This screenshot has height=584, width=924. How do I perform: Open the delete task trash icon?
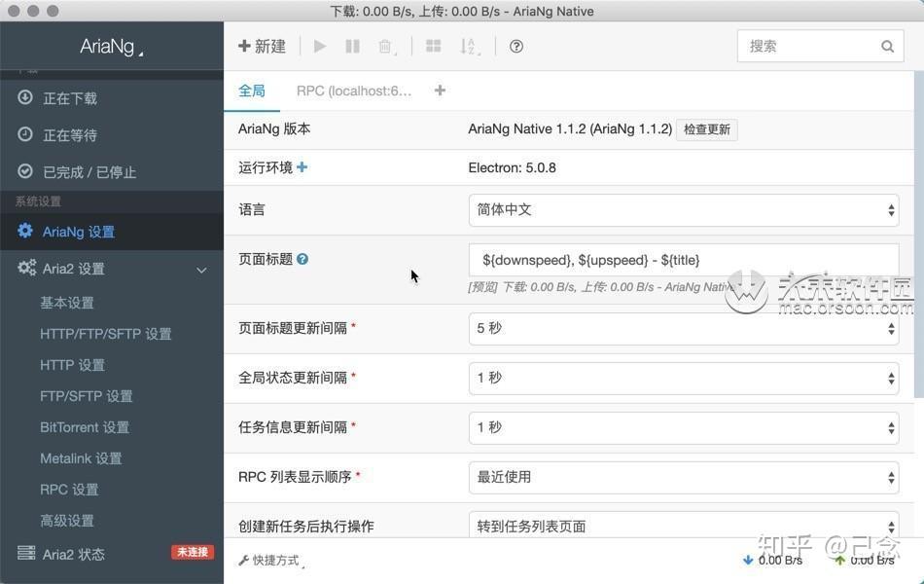click(384, 46)
